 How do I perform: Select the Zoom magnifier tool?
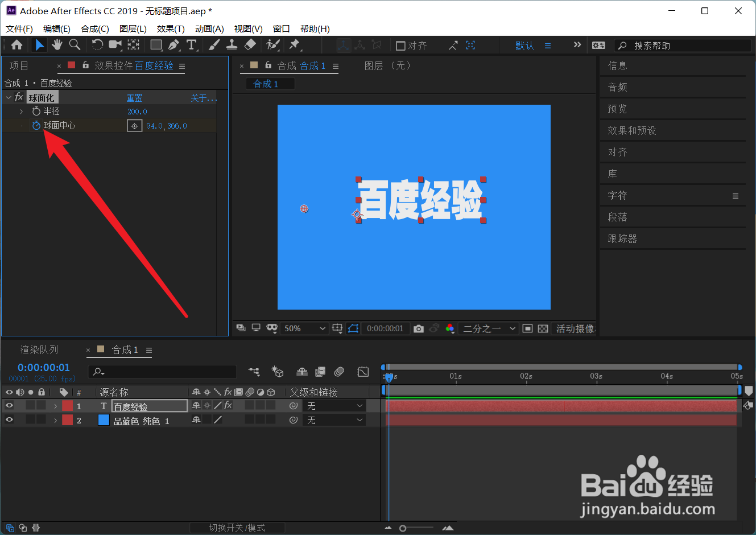(75, 45)
